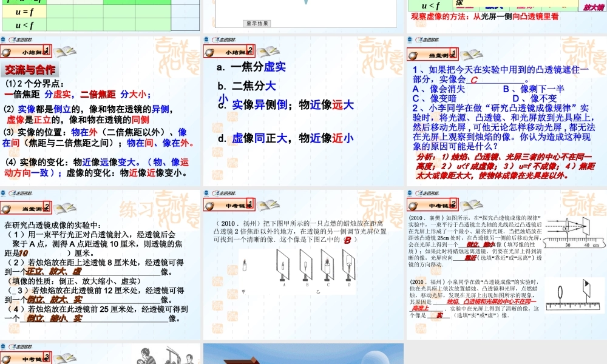The width and height of the screenshot is (607, 364).
Task: Click the lens and flag bench diagram in 福州 question
Action: point(574,297)
